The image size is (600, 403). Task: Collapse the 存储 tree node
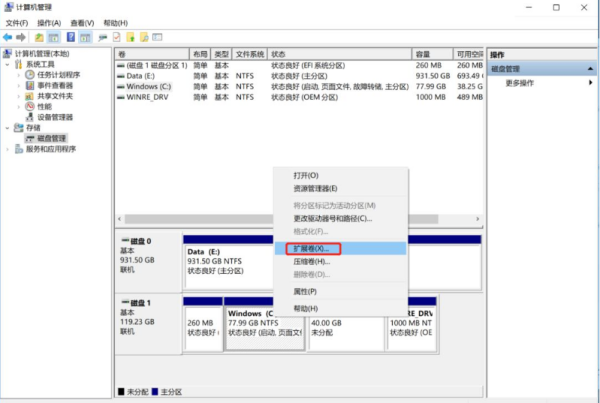coord(7,128)
